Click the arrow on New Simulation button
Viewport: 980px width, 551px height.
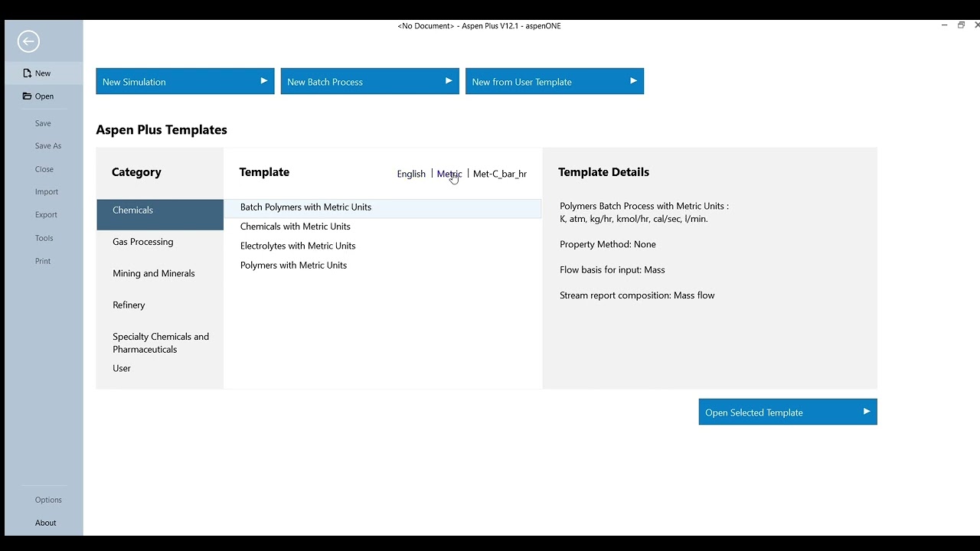263,81
